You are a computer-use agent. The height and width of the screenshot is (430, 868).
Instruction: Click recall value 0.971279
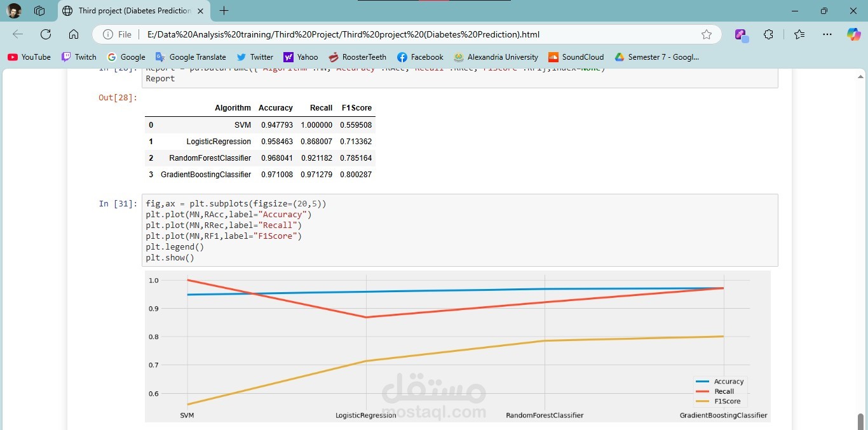pos(316,175)
